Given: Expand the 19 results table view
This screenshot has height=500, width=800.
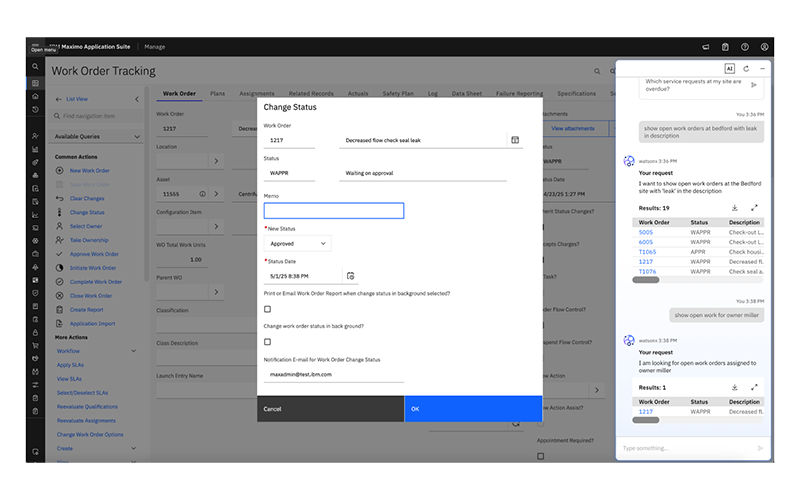Looking at the screenshot, I should tap(755, 207).
